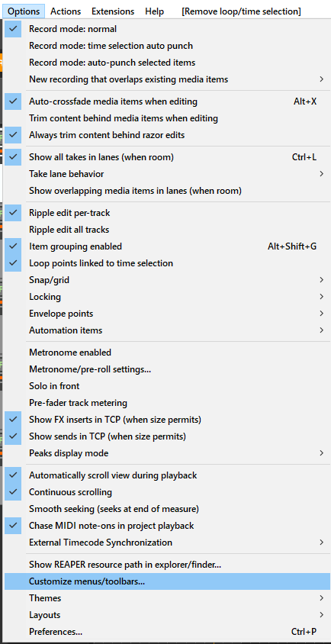
Task: Open Customize menus/toolbars
Action: pos(167,581)
